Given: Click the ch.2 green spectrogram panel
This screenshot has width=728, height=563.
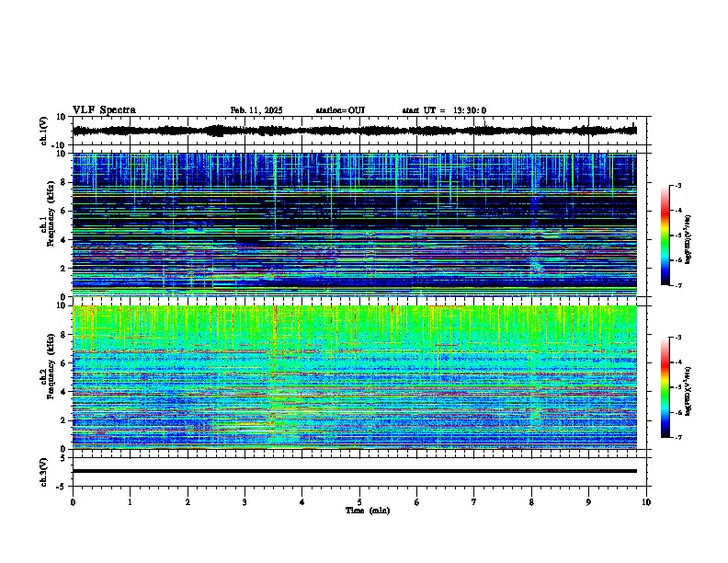Looking at the screenshot, I should click(x=354, y=377).
